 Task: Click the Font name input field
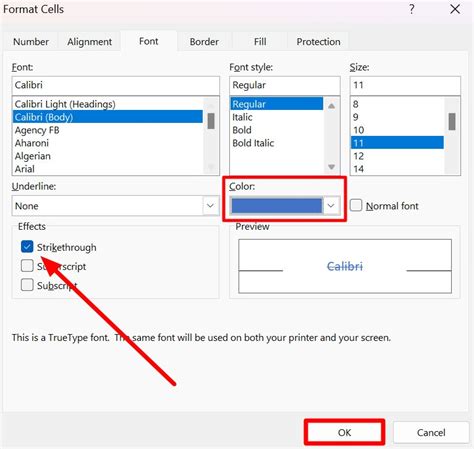[116, 85]
